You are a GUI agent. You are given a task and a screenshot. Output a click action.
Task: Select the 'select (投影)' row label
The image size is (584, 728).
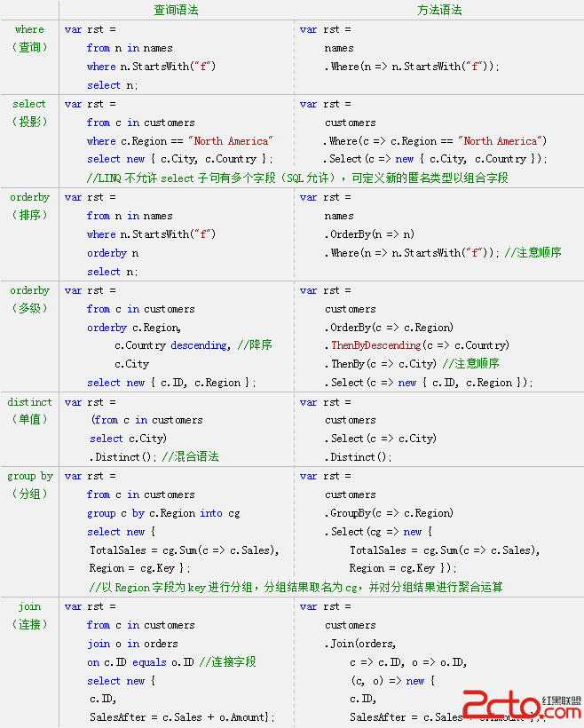click(29, 113)
